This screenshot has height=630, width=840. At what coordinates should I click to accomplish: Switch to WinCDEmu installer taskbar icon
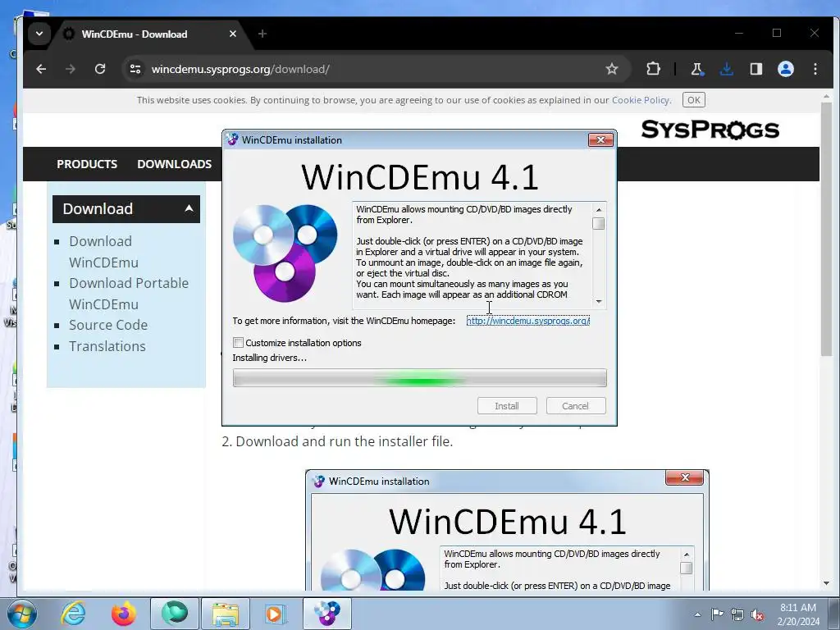327,614
